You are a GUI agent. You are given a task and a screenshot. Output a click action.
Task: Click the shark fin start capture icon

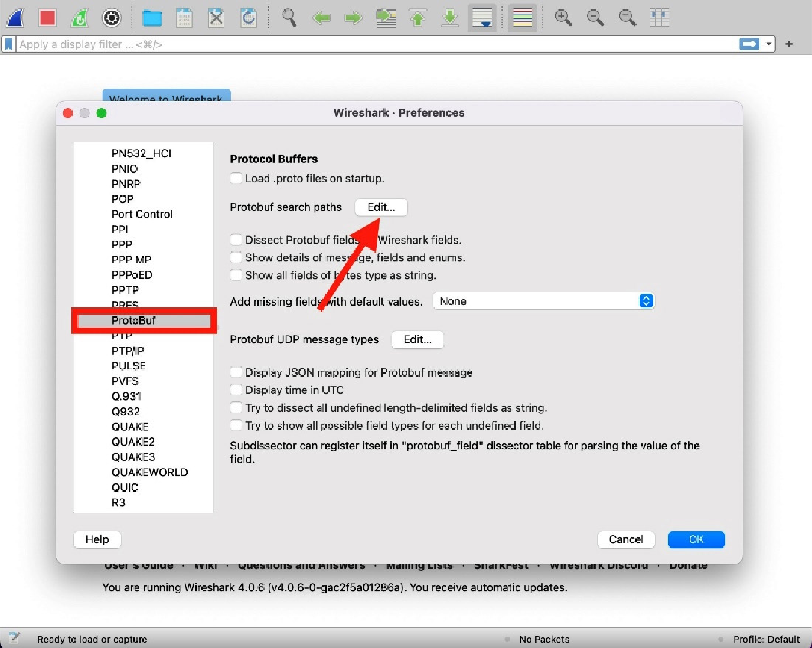(15, 18)
